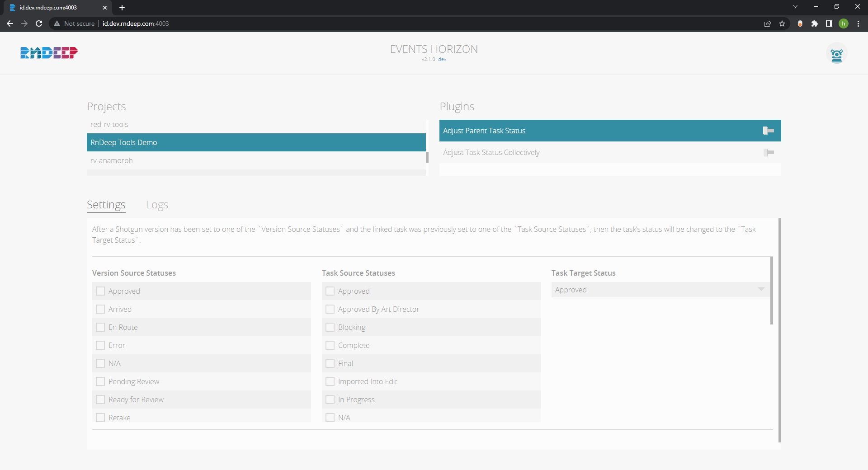Viewport: 868px width, 470px height.
Task: Click the share page icon
Action: coord(768,23)
